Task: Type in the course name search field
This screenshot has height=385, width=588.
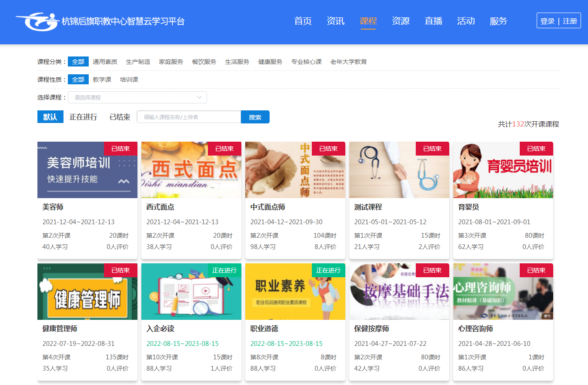Action: click(x=189, y=117)
